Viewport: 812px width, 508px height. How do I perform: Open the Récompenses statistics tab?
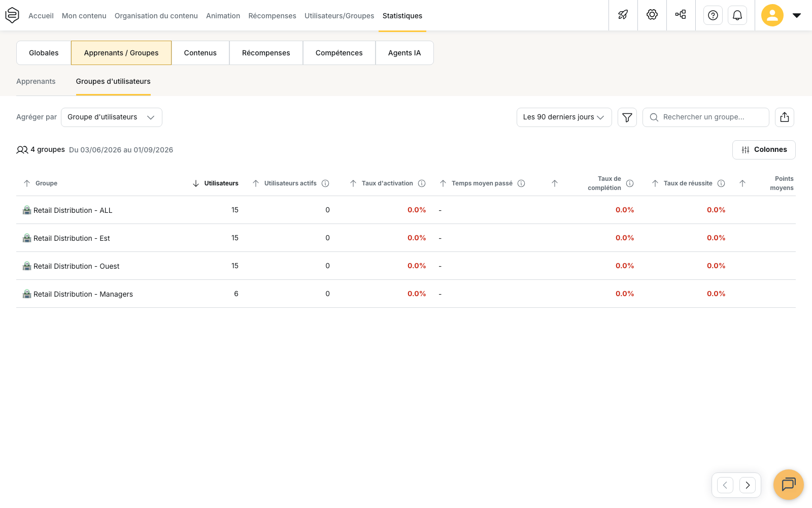[266, 53]
